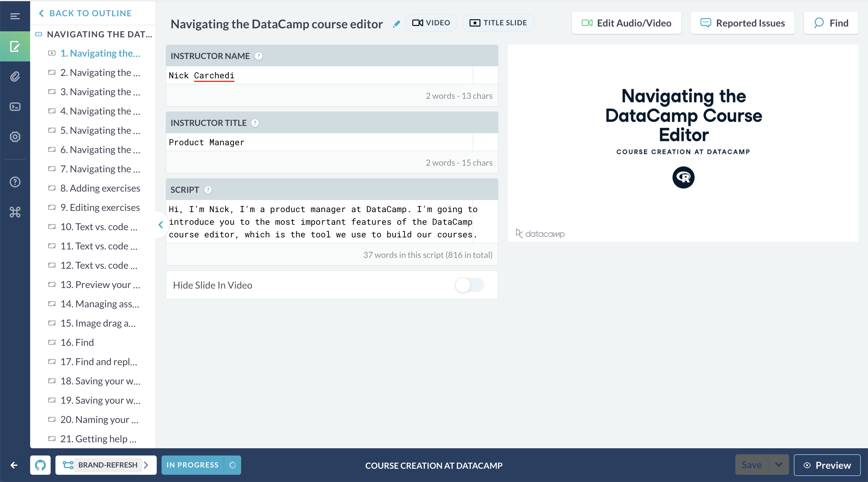Select slide 6. Navigating the ...

[x=100, y=149]
